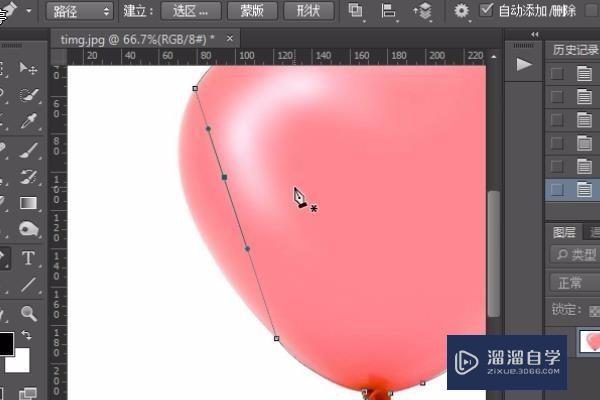
Task: Open the 图层 panel tab
Action: pyautogui.click(x=564, y=232)
